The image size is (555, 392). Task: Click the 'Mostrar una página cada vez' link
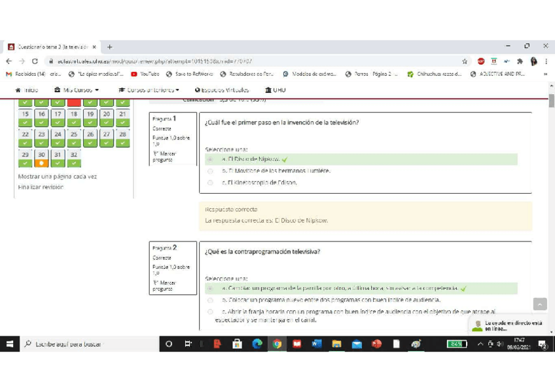coord(57,176)
